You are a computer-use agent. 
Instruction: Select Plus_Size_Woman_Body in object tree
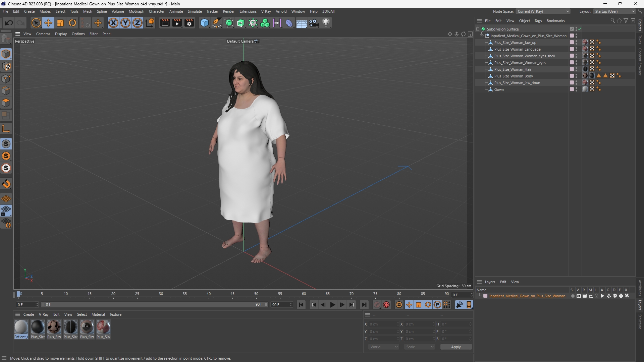(513, 76)
